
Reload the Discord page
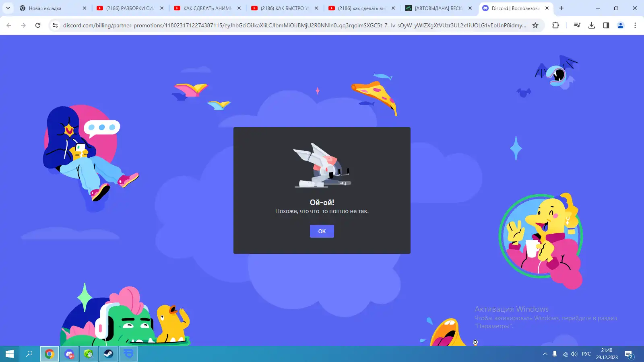[x=38, y=25]
